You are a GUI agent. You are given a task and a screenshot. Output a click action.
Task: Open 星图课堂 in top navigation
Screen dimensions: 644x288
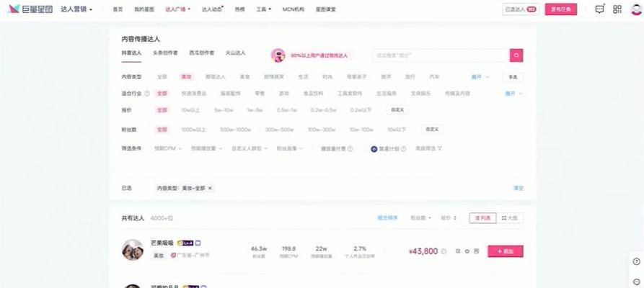(326, 9)
